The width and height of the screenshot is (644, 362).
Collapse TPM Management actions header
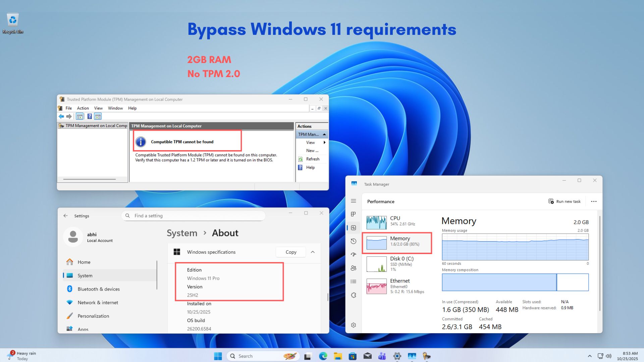324,134
